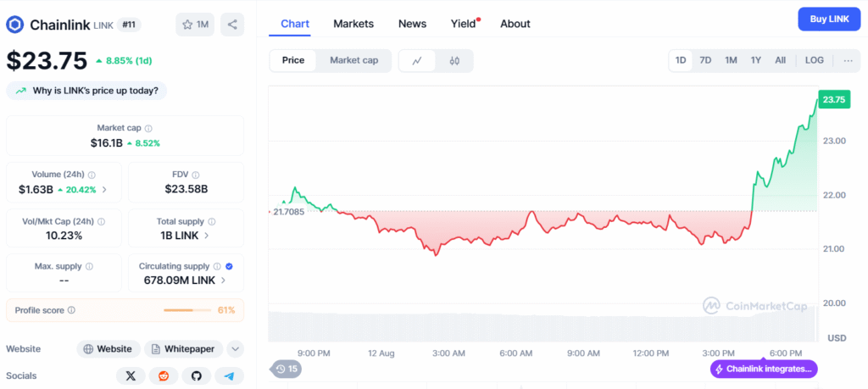The image size is (868, 389).
Task: Open the About tab
Action: click(515, 24)
